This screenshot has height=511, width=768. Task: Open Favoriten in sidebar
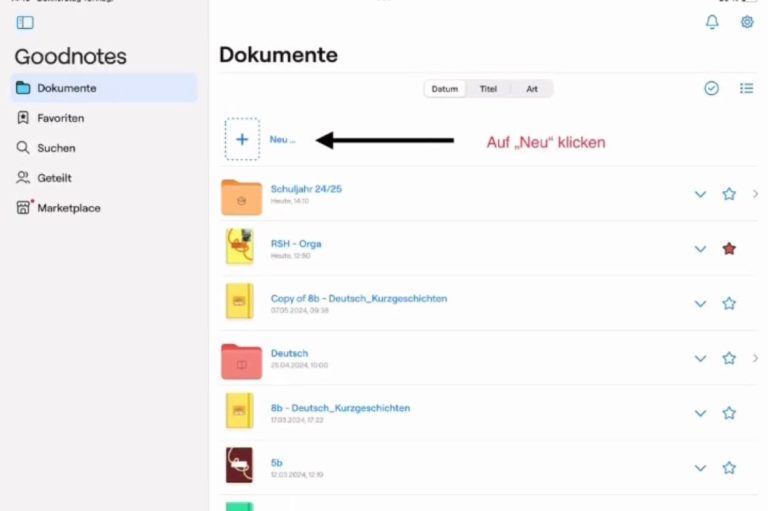(x=60, y=118)
